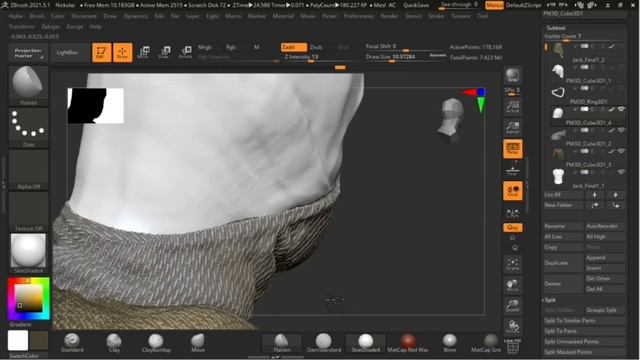Open the Dots stroke type picker
This screenshot has width=640, height=360.
28,127
